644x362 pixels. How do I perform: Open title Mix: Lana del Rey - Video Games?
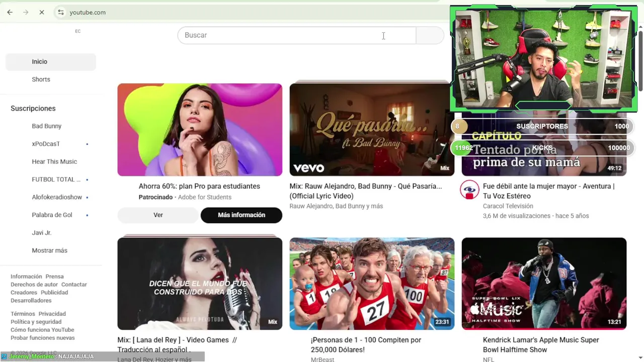point(177,345)
